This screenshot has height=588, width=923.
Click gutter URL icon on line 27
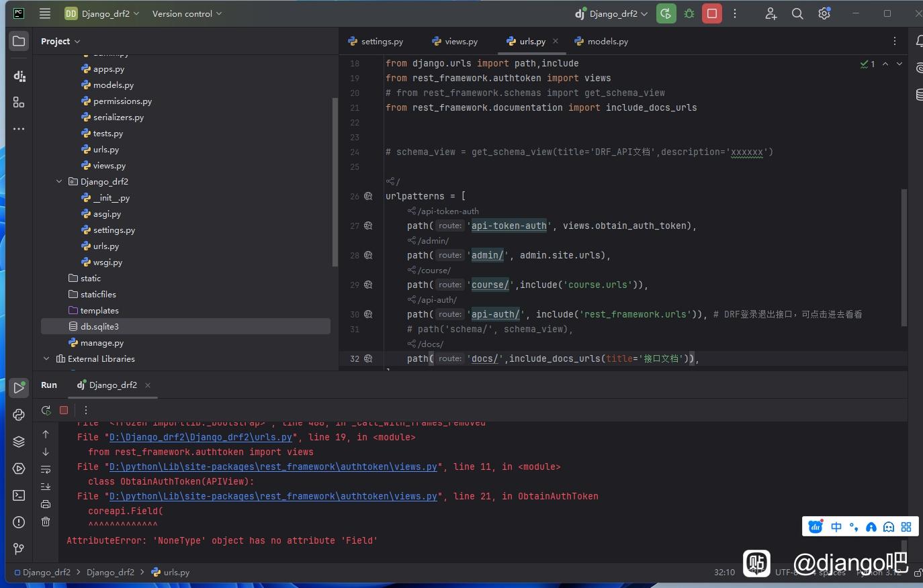pos(368,226)
